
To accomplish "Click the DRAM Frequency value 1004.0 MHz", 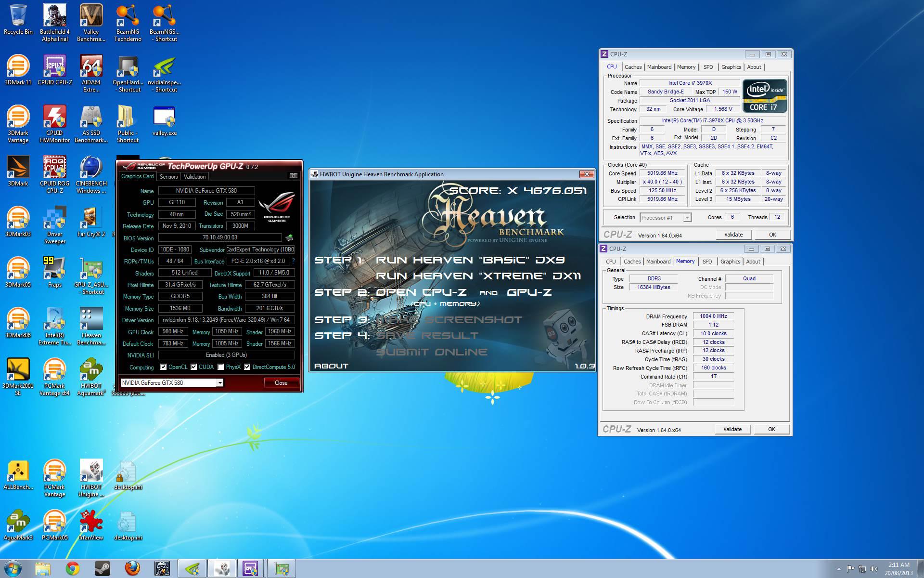I will [x=713, y=316].
